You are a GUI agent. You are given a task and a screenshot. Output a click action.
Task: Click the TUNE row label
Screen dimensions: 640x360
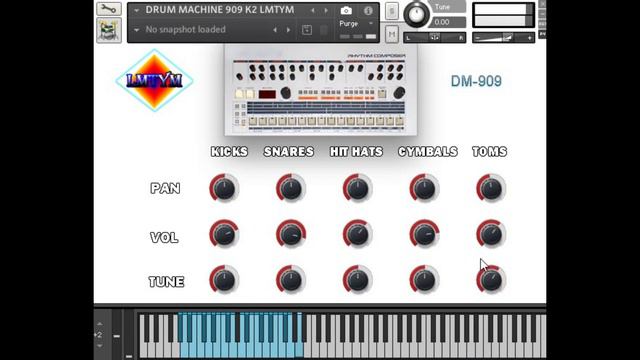pyautogui.click(x=166, y=282)
